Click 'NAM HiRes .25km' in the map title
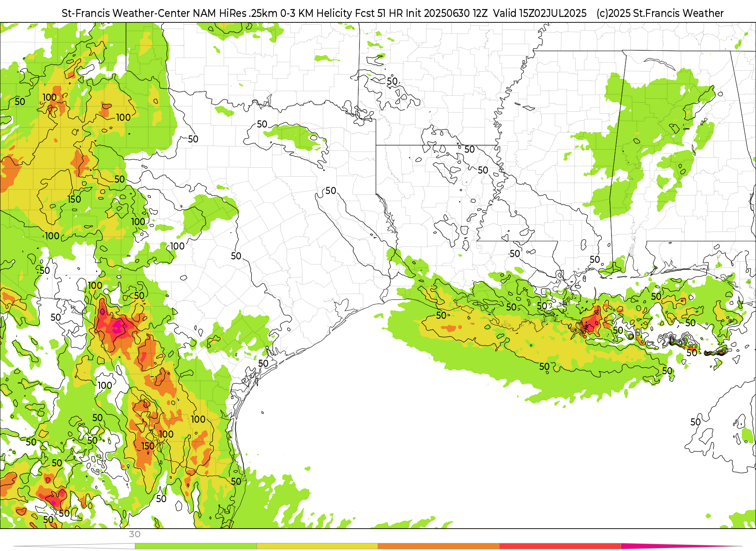The width and height of the screenshot is (756, 551). click(x=235, y=13)
